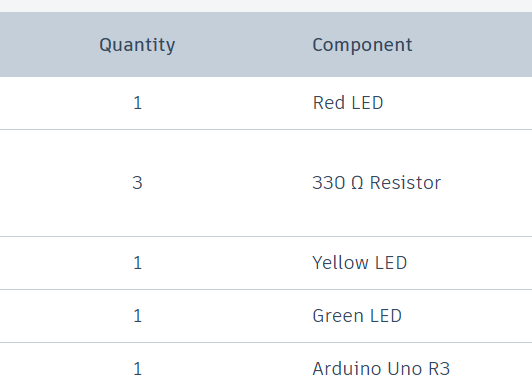
Task: Click the 330 Ω Resistor component name
Action: [x=377, y=183]
